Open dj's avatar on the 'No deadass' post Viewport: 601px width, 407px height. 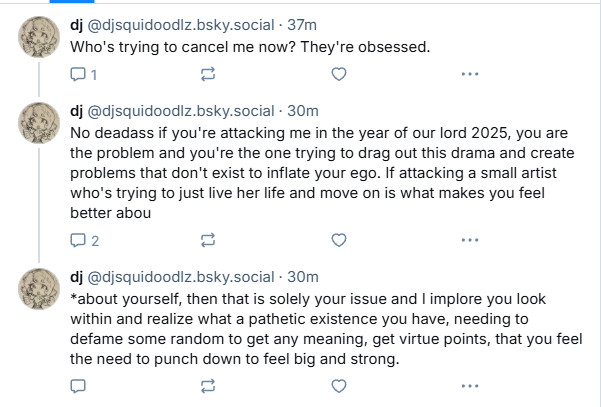point(39,123)
